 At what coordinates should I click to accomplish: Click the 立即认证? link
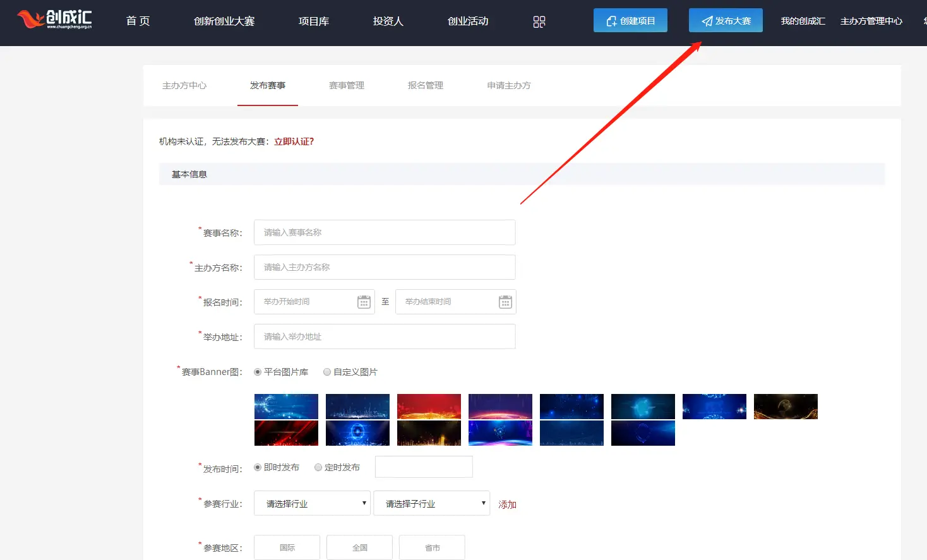click(x=294, y=141)
